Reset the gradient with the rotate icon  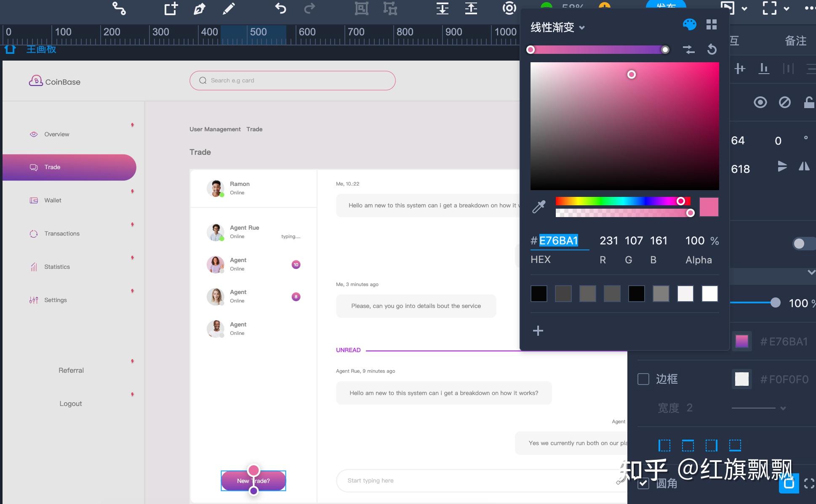pos(712,50)
